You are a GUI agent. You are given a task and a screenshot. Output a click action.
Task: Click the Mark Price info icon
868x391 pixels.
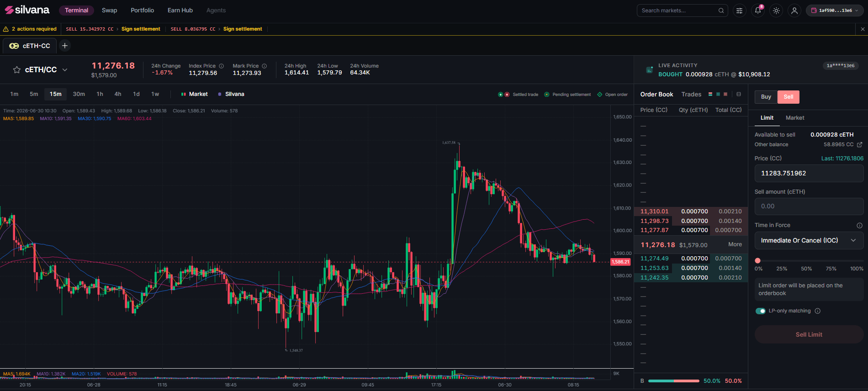(264, 66)
